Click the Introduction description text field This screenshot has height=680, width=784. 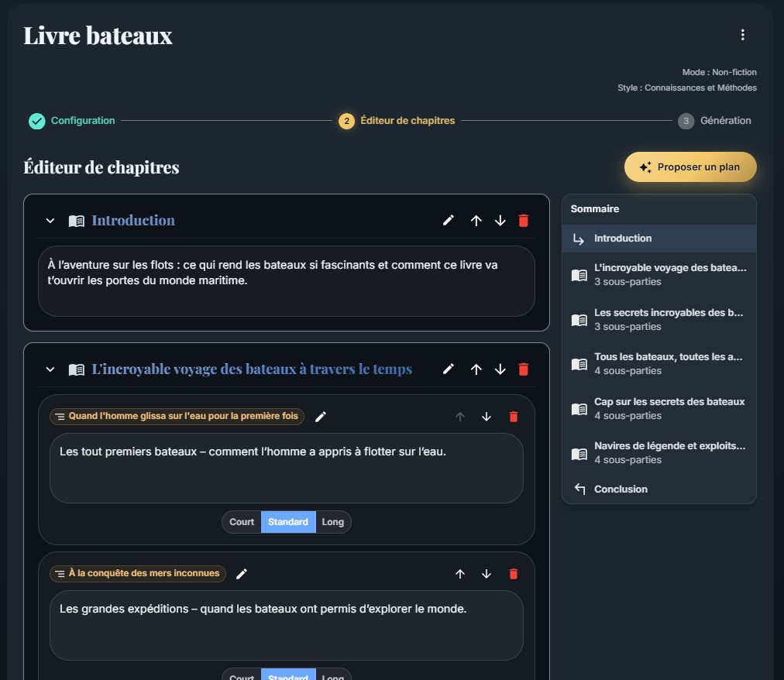[286, 280]
